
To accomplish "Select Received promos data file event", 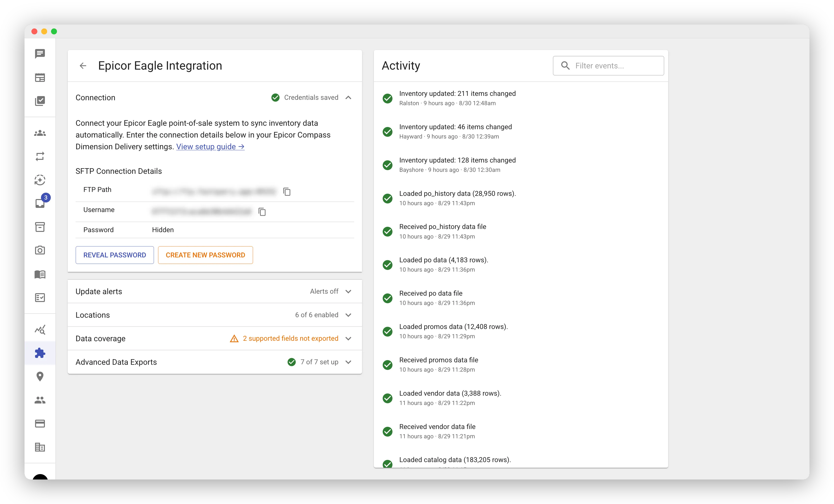I will pos(521,365).
